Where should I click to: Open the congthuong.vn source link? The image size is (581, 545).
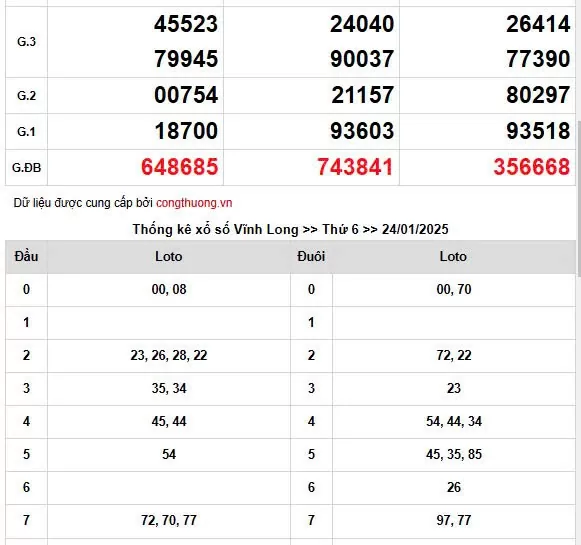click(x=194, y=203)
